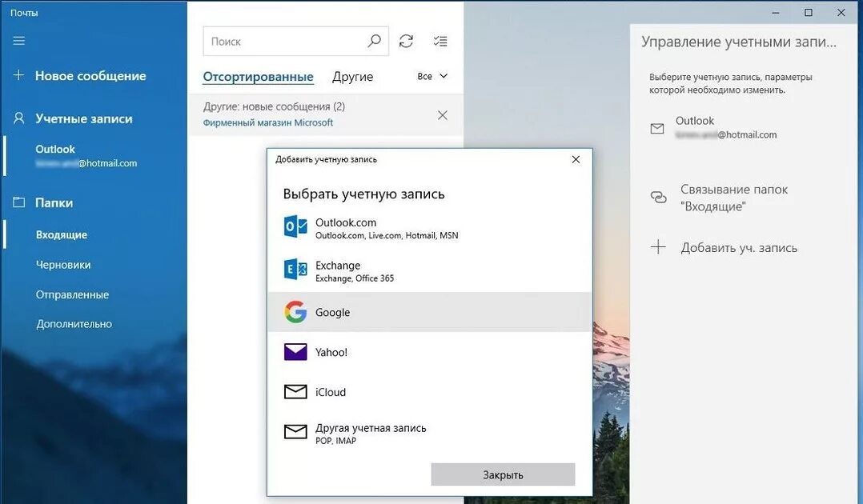863x504 pixels.
Task: Click the Exchange logo icon
Action: (295, 270)
